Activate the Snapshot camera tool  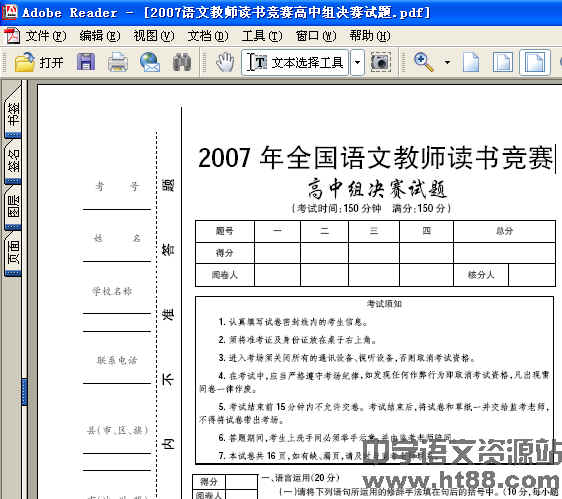pos(380,62)
